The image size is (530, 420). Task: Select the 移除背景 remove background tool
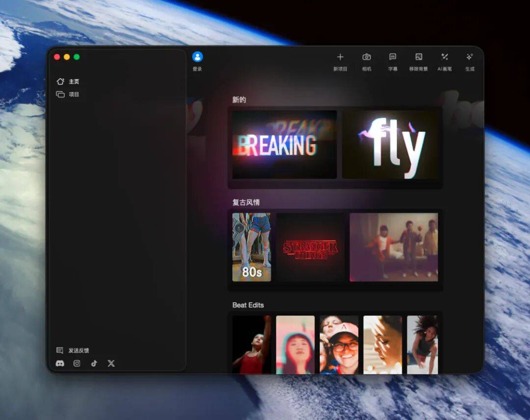point(419,57)
